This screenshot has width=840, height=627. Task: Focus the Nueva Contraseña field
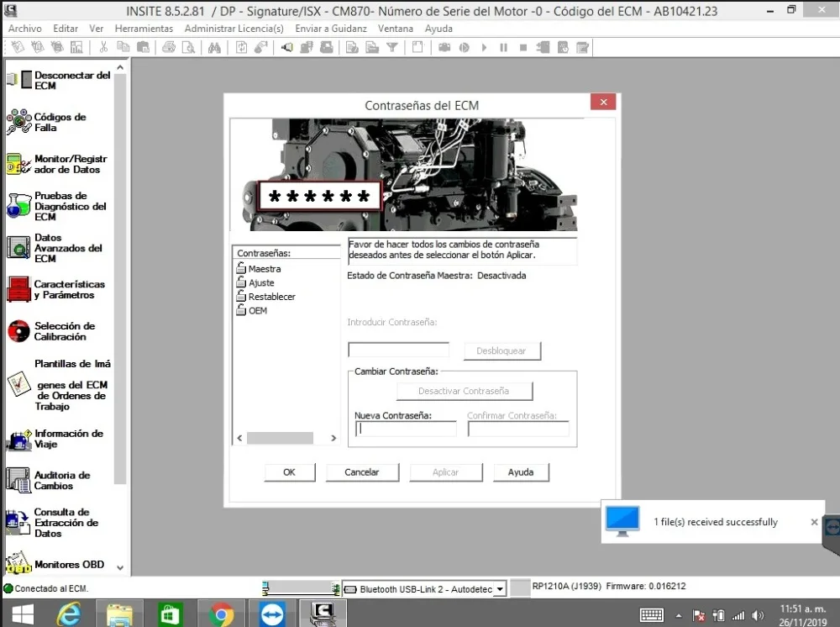pos(406,429)
